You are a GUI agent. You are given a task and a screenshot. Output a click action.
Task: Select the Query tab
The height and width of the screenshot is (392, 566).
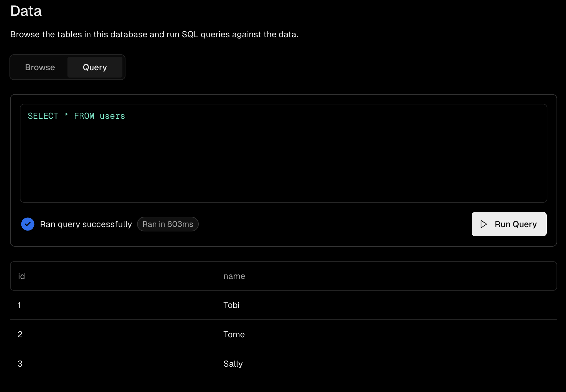(x=95, y=67)
